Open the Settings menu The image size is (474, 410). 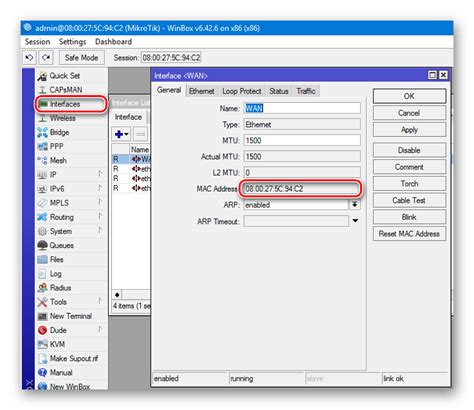point(72,42)
